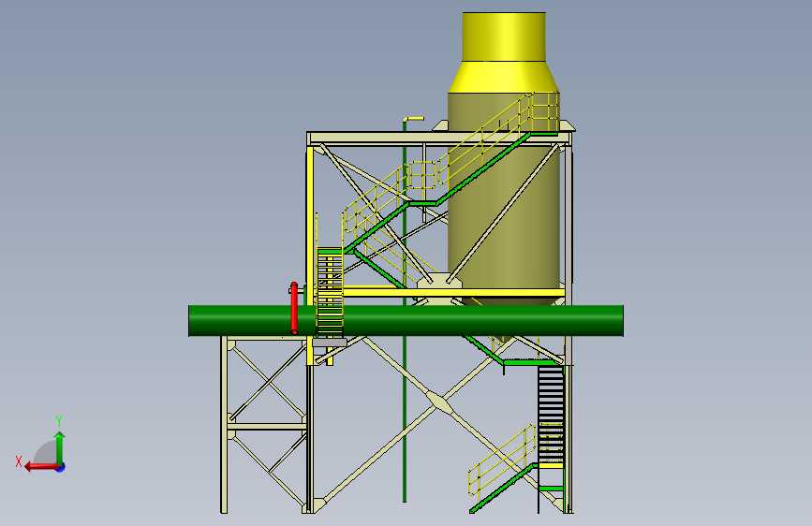Select the black-and-white ladder at lower right
Screen dimensions: 812x526
(x=551, y=415)
